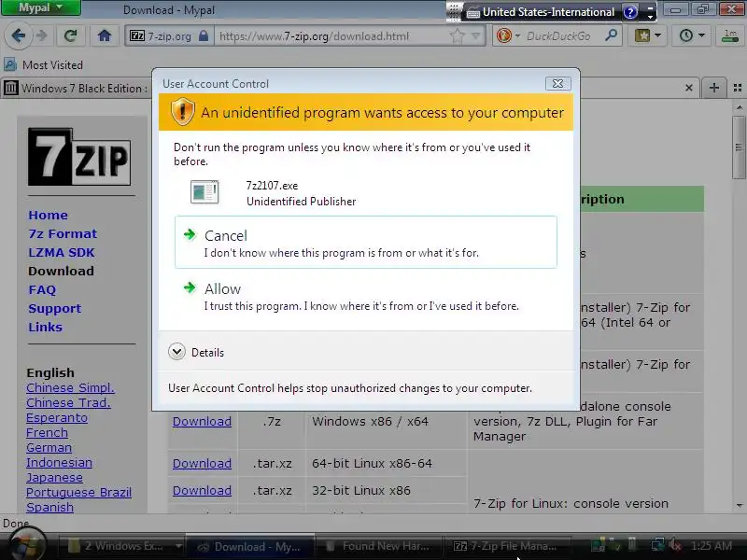Open the Mypal application menu

[x=41, y=7]
